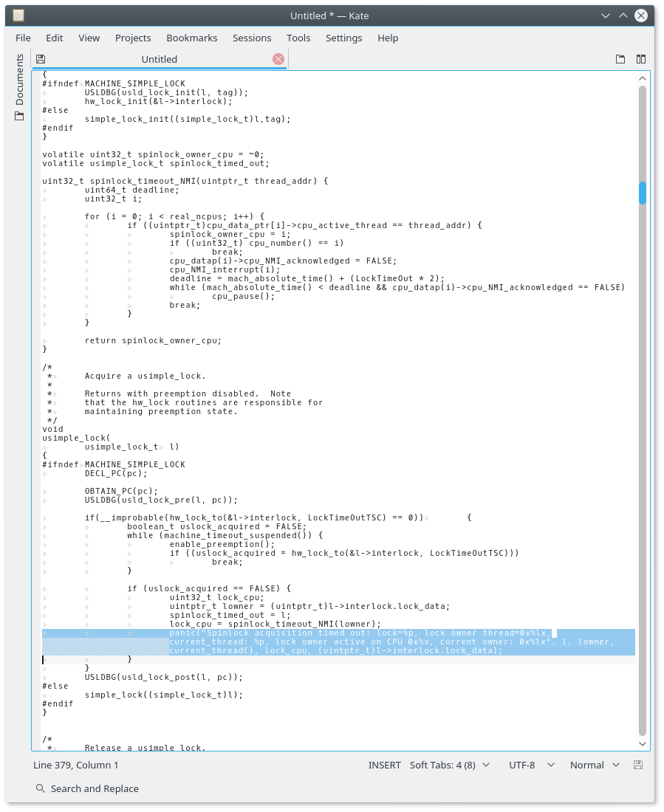Click the title bar chevron-down button

click(606, 16)
